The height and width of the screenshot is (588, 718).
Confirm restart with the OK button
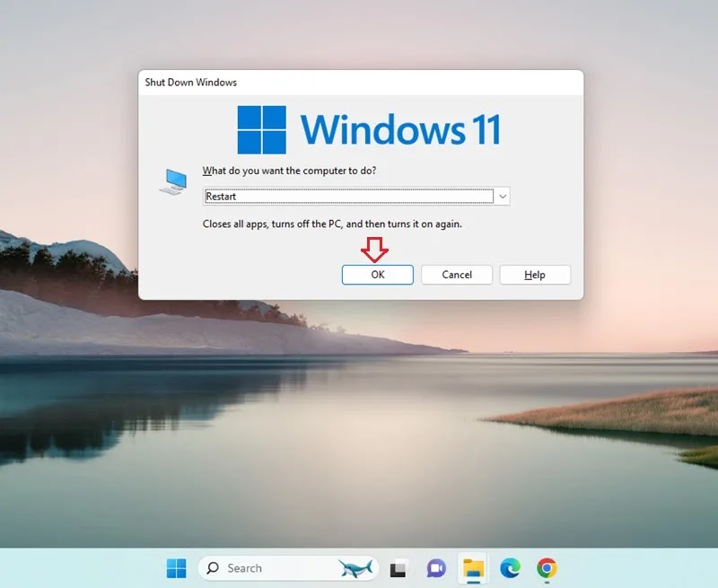377,275
